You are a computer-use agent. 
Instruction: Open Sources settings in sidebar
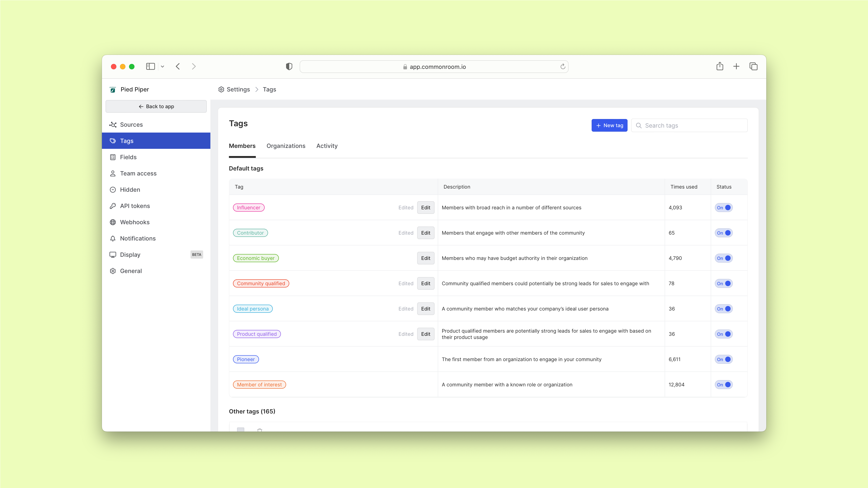pyautogui.click(x=131, y=125)
